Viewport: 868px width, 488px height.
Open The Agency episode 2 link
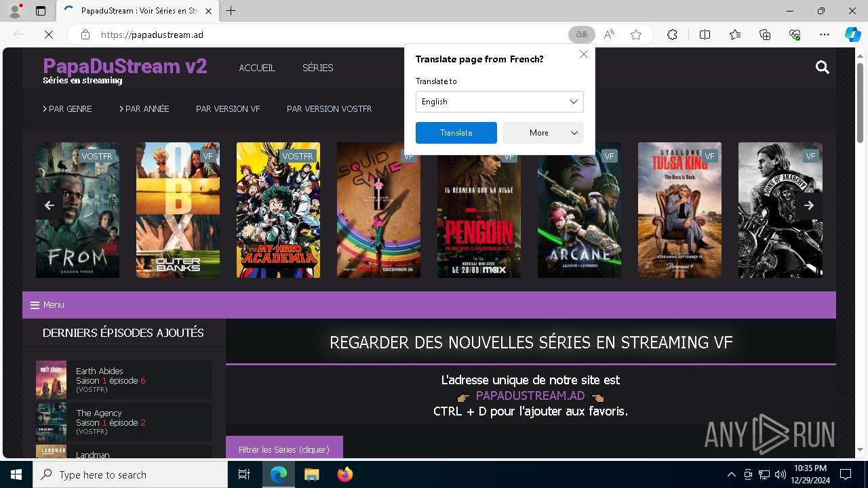pos(124,422)
